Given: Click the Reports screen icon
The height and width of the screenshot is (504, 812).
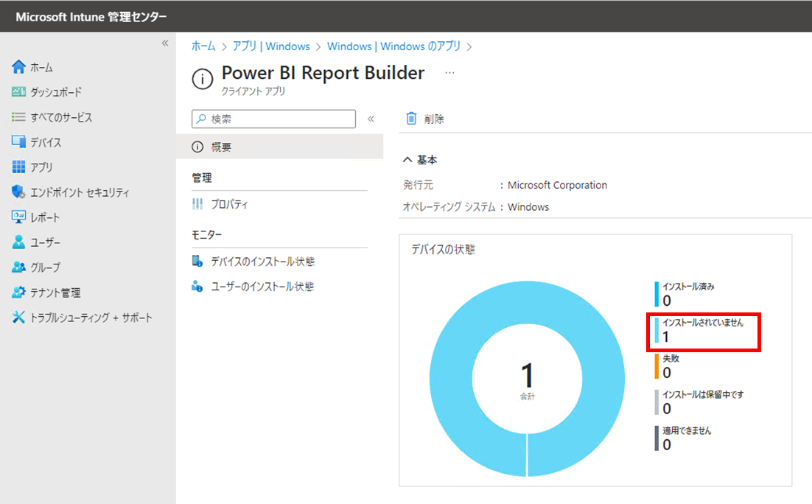Looking at the screenshot, I should pyautogui.click(x=18, y=217).
